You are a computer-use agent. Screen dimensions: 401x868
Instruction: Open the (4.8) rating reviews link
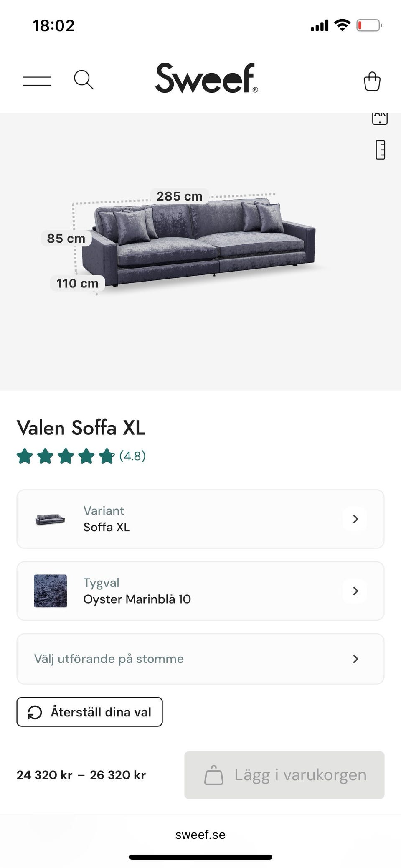[x=132, y=456]
